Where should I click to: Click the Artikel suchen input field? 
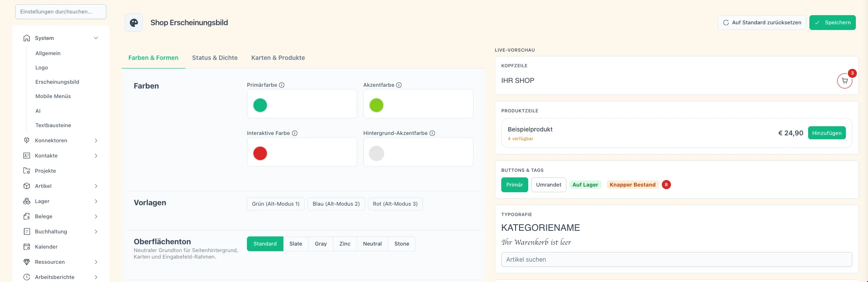pos(677,259)
